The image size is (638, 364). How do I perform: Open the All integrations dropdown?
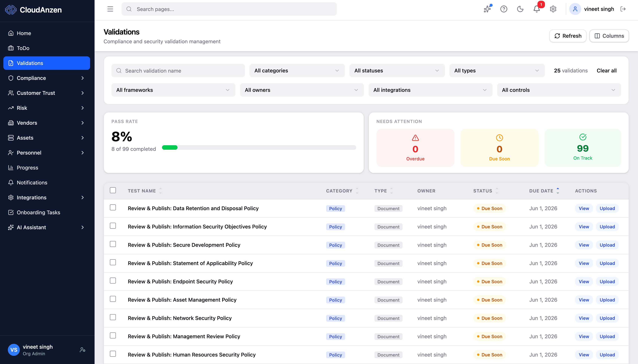pos(430,90)
